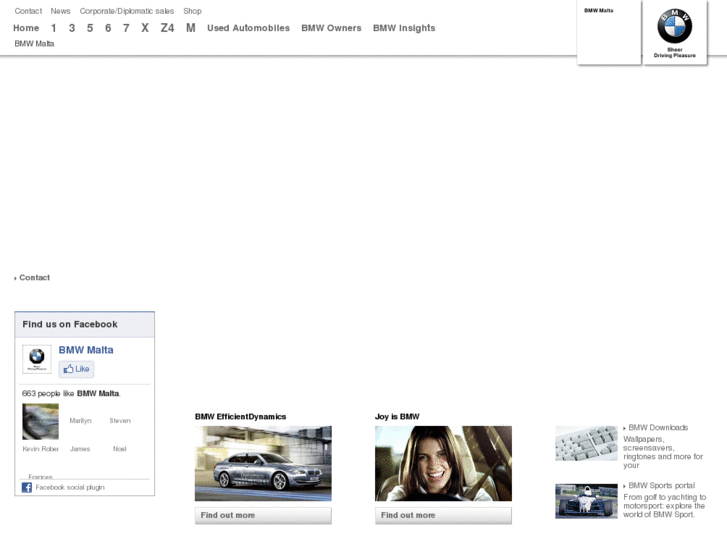Open the Contact link with arrow
This screenshot has width=727, height=545.
(32, 277)
